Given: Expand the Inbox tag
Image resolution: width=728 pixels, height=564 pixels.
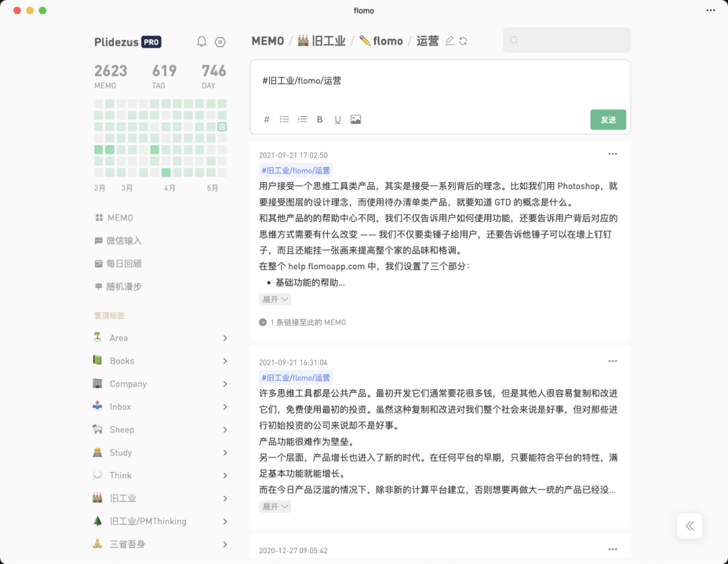Looking at the screenshot, I should tap(225, 407).
